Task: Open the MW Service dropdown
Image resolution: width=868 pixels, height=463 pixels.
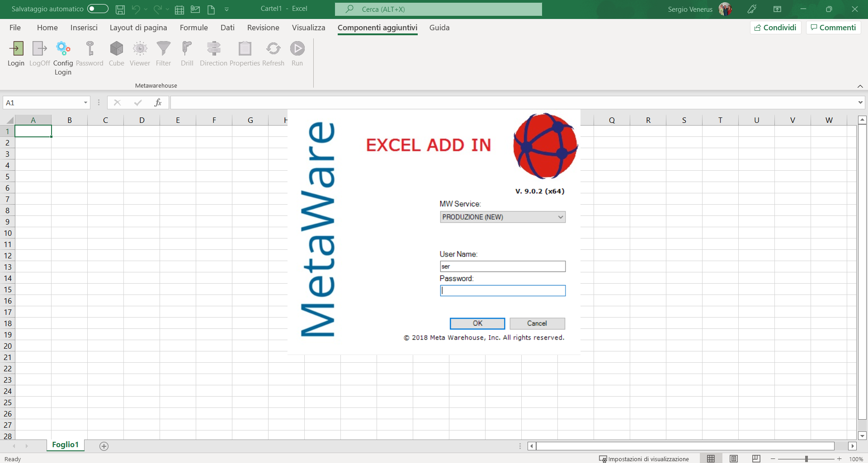Action: 503,217
